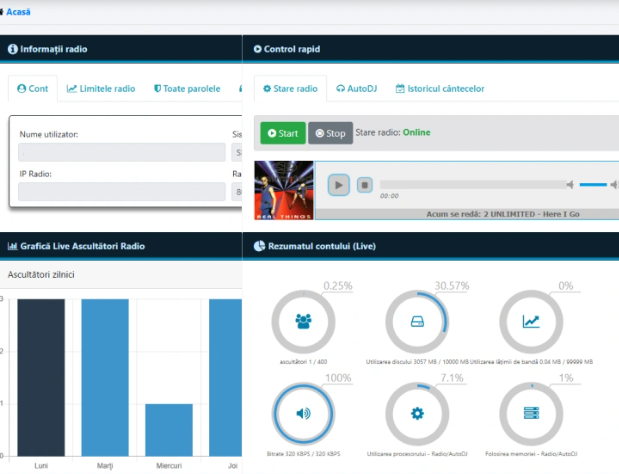Click the chart icon beside Limitele radio
This screenshot has height=474, width=619.
(71, 89)
